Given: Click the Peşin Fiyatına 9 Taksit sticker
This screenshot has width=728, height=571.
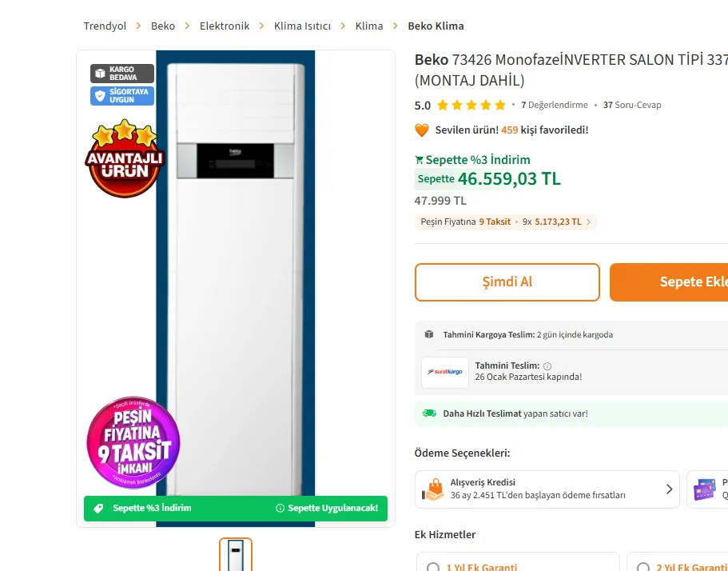Looking at the screenshot, I should click(133, 442).
